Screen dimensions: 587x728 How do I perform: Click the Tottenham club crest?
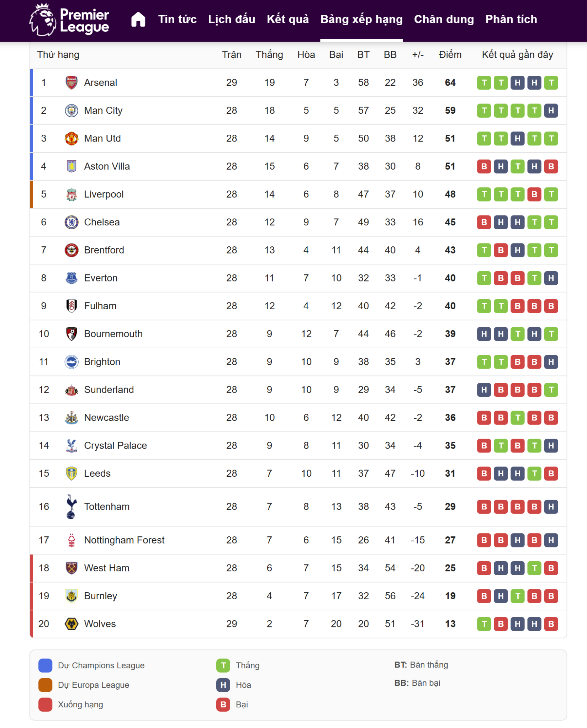[72, 507]
